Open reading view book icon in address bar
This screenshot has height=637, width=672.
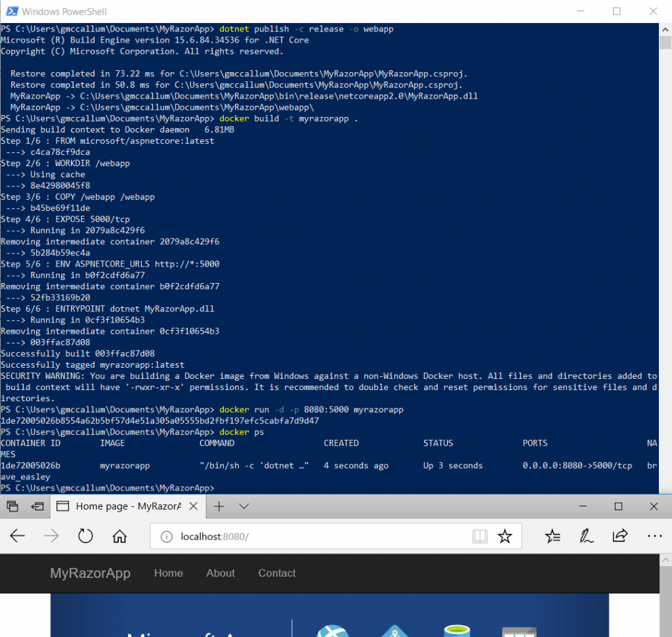tap(480, 536)
